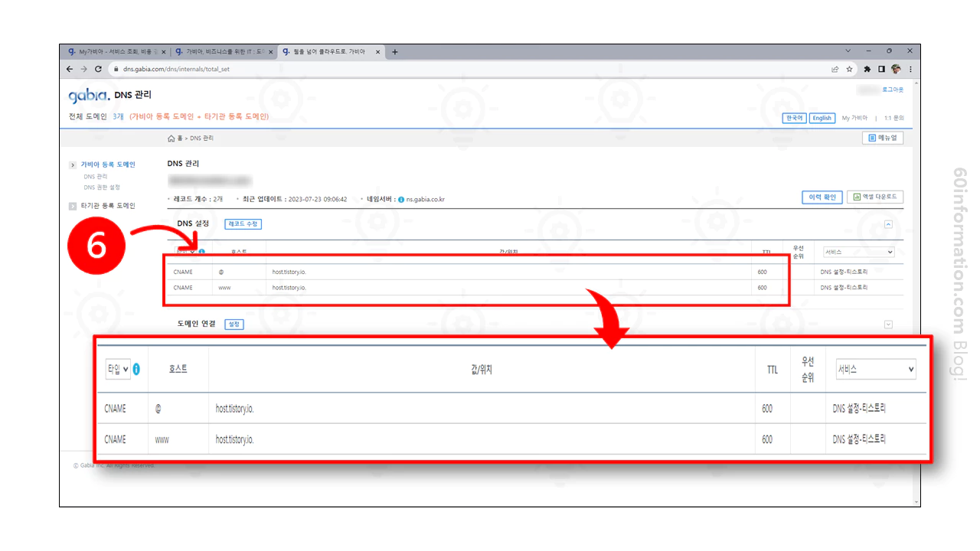980x551 pixels.
Task: Click the home icon in breadcrumb
Action: point(171,139)
